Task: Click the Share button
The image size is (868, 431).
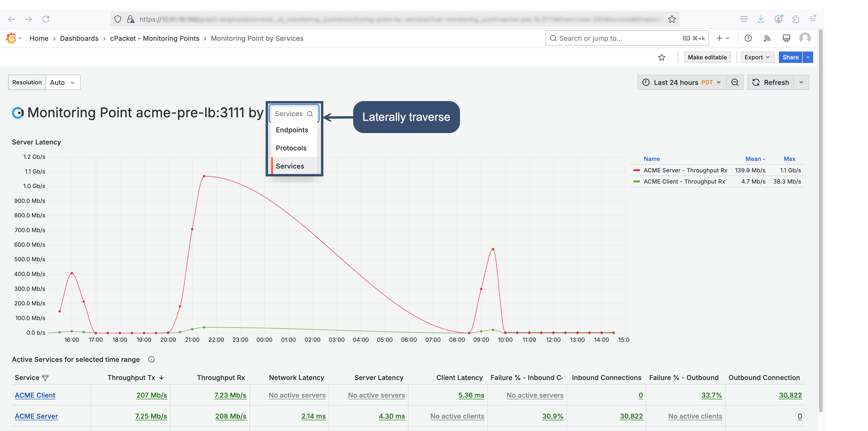Action: pos(790,57)
